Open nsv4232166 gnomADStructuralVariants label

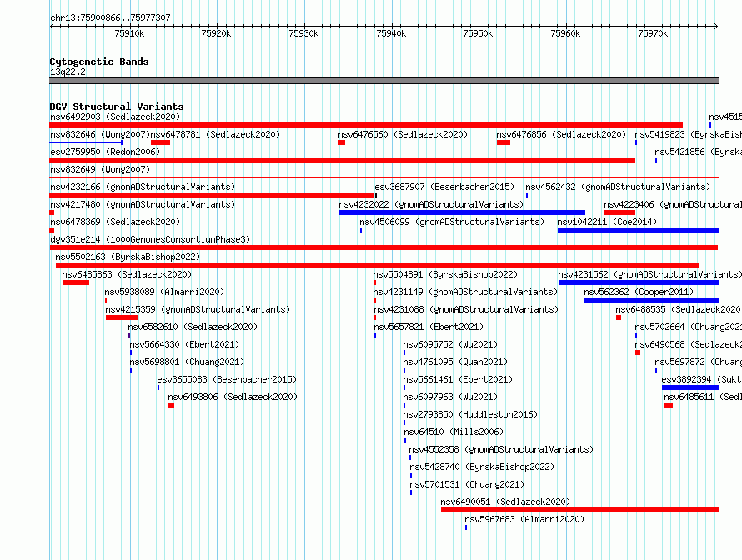pos(143,187)
